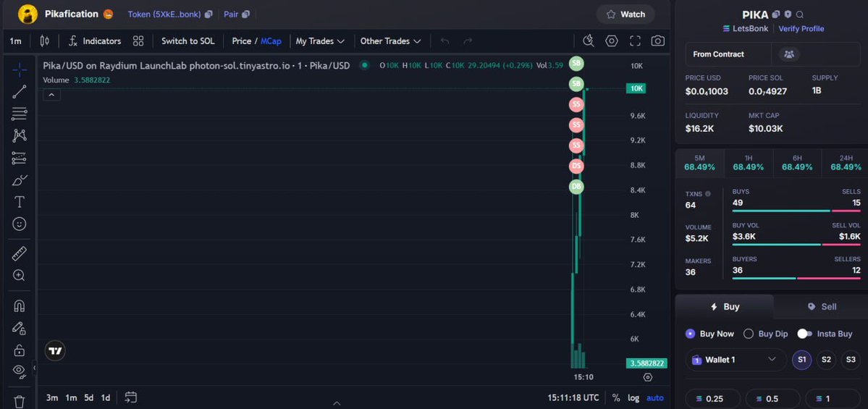The width and height of the screenshot is (868, 409).
Task: Activate the zoom in tool
Action: coord(20,276)
